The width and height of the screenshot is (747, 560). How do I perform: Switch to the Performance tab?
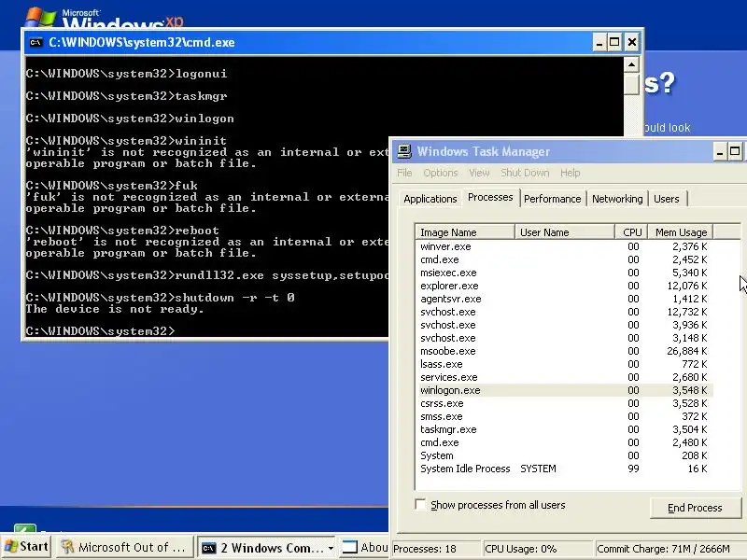click(552, 199)
